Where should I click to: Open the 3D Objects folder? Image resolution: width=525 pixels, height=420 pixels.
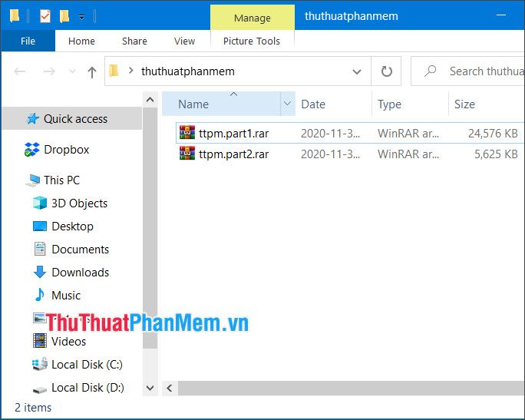79,203
